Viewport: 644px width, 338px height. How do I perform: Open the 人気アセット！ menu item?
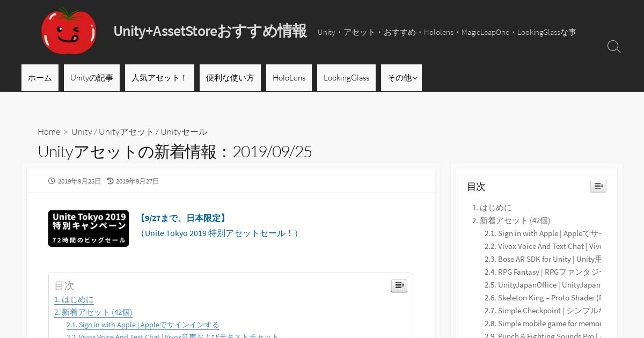[x=159, y=78]
